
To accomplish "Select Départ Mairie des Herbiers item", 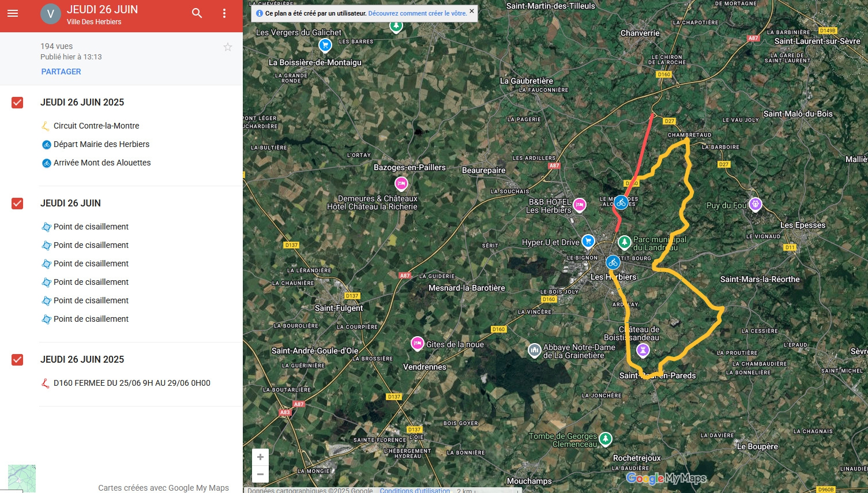I will (x=102, y=144).
